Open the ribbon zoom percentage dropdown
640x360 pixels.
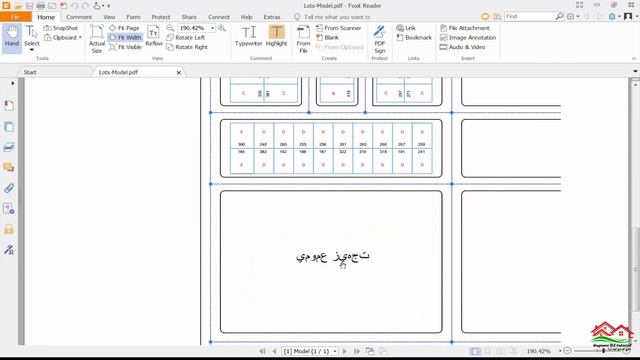[x=213, y=28]
